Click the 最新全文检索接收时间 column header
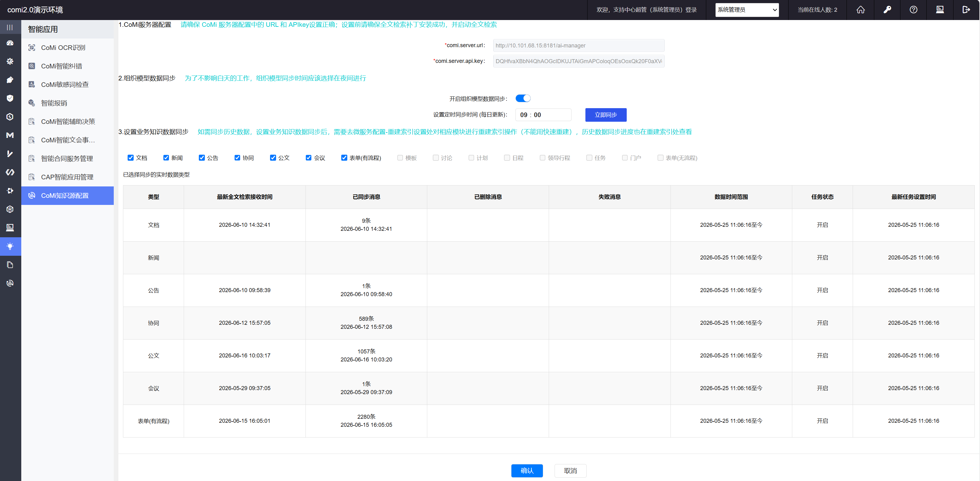The image size is (980, 481). (x=245, y=197)
